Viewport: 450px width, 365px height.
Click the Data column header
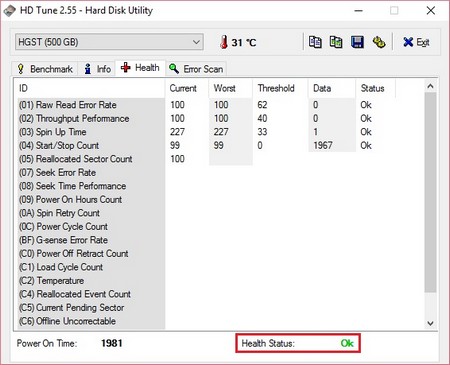click(332, 88)
